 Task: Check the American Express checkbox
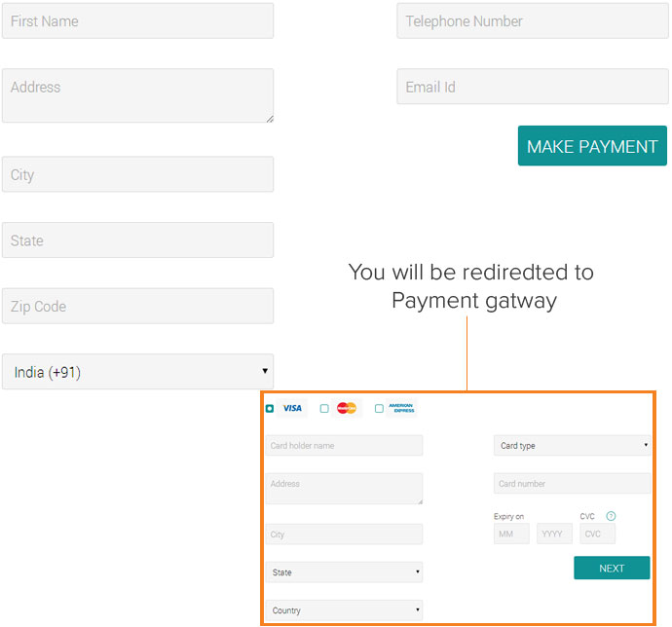point(379,409)
